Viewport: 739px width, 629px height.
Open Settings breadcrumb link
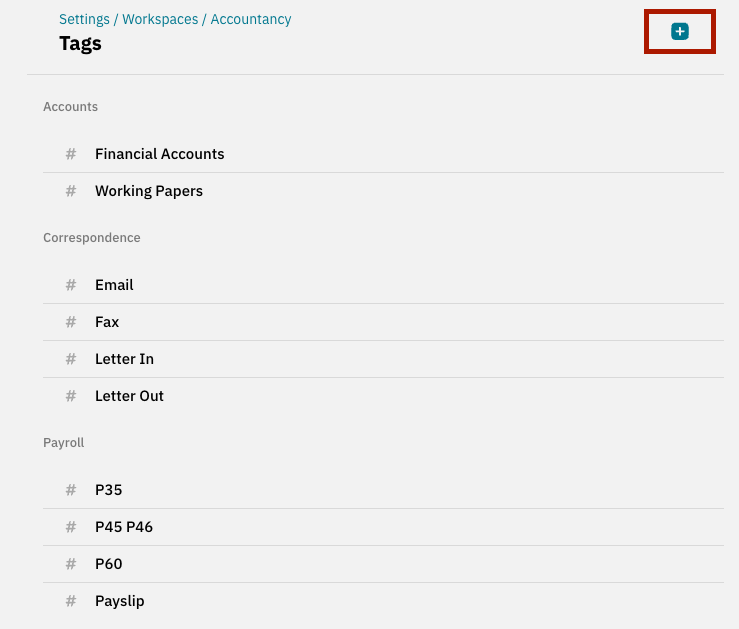coord(84,19)
